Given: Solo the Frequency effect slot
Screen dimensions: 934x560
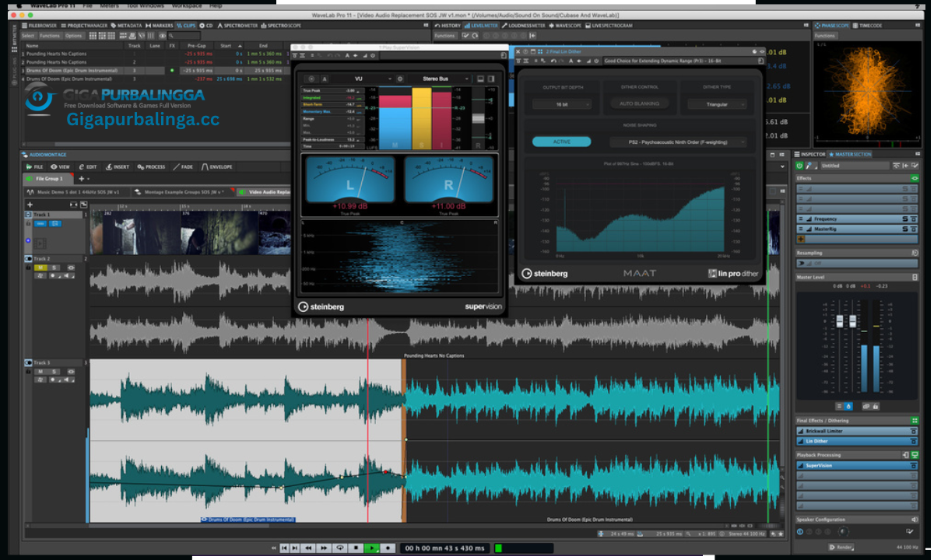Looking at the screenshot, I should pos(905,219).
